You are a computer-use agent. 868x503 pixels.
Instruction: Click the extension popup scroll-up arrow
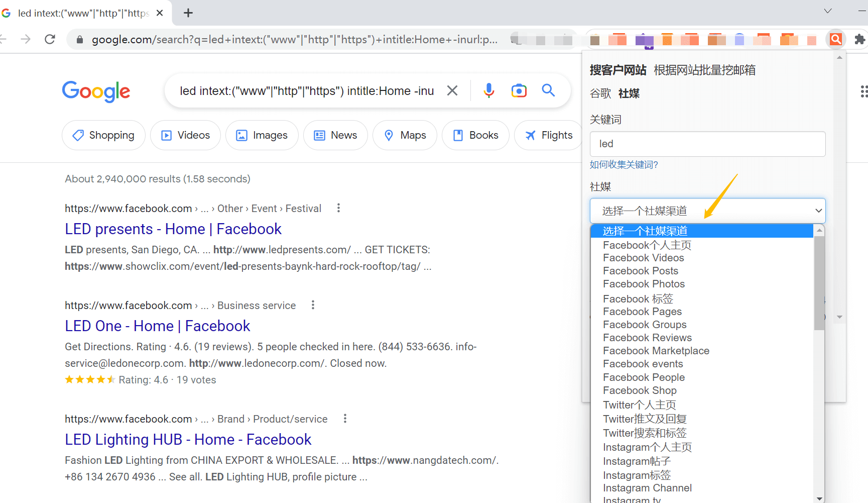[839, 58]
